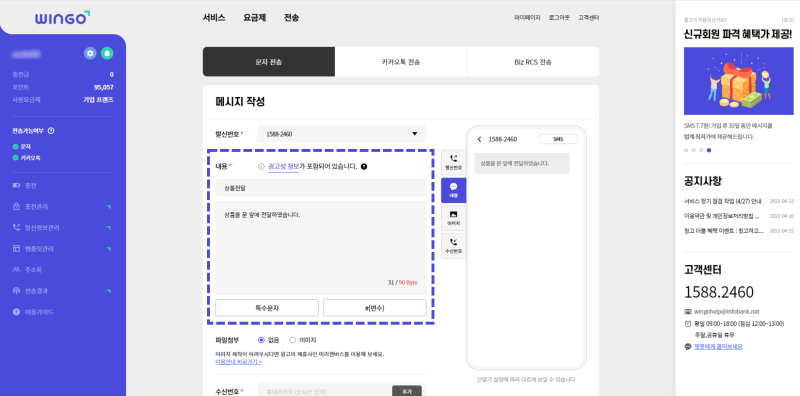
Task: Click message title field 상품전달
Action: point(320,188)
